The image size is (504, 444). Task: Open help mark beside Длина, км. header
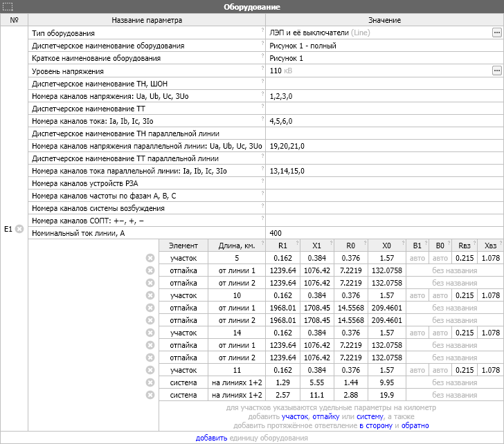point(262,243)
